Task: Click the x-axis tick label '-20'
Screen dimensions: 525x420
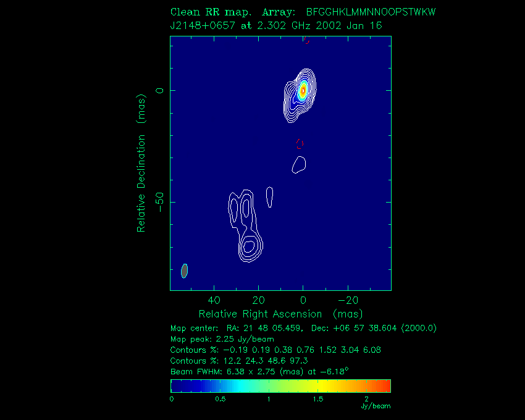Action: (x=348, y=300)
